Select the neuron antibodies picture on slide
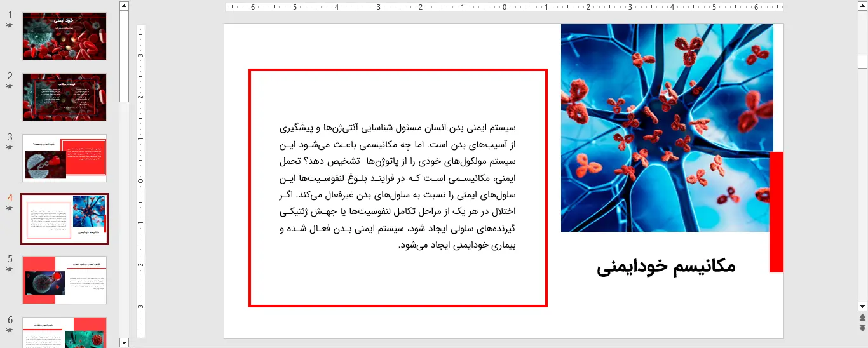 click(x=666, y=128)
